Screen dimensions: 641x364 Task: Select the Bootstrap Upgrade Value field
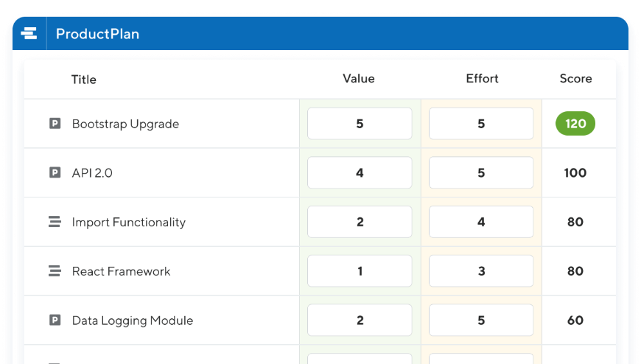click(360, 124)
